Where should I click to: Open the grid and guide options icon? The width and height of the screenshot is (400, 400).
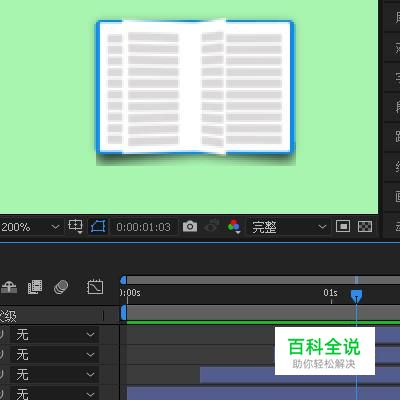click(75, 227)
